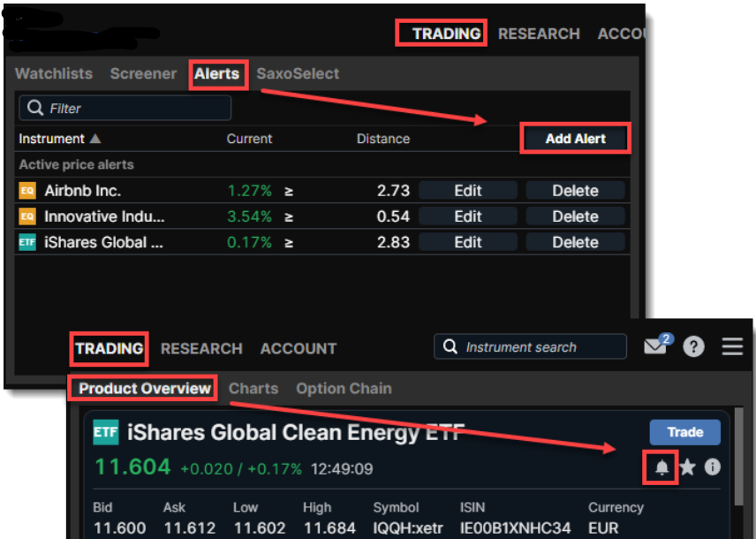
Task: Click the Instrument search box
Action: tap(530, 347)
